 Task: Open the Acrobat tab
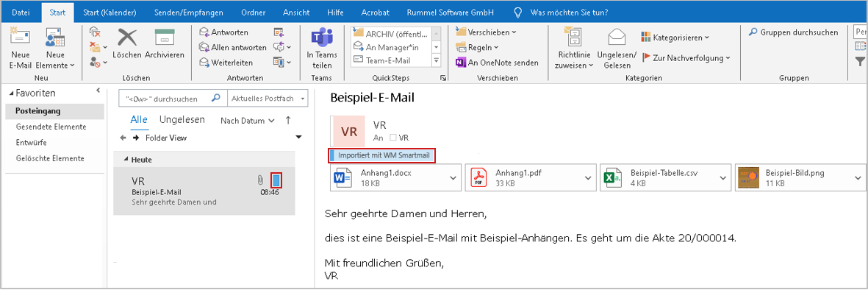(376, 12)
